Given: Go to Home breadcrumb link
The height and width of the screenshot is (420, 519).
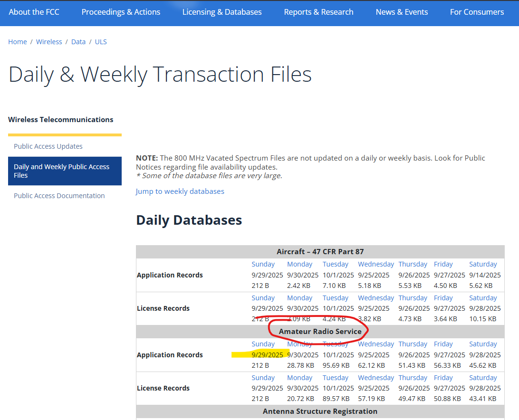Looking at the screenshot, I should click(18, 42).
